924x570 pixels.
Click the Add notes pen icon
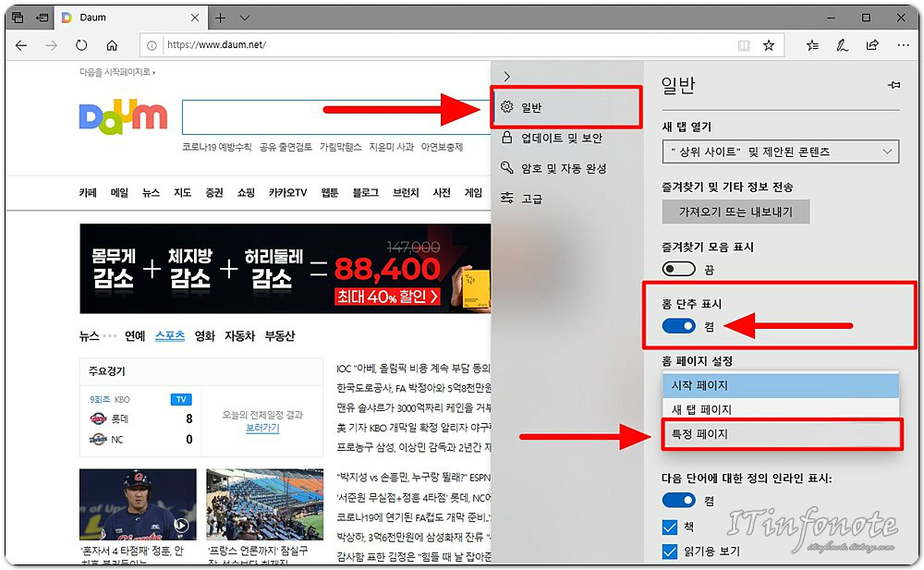coord(842,45)
